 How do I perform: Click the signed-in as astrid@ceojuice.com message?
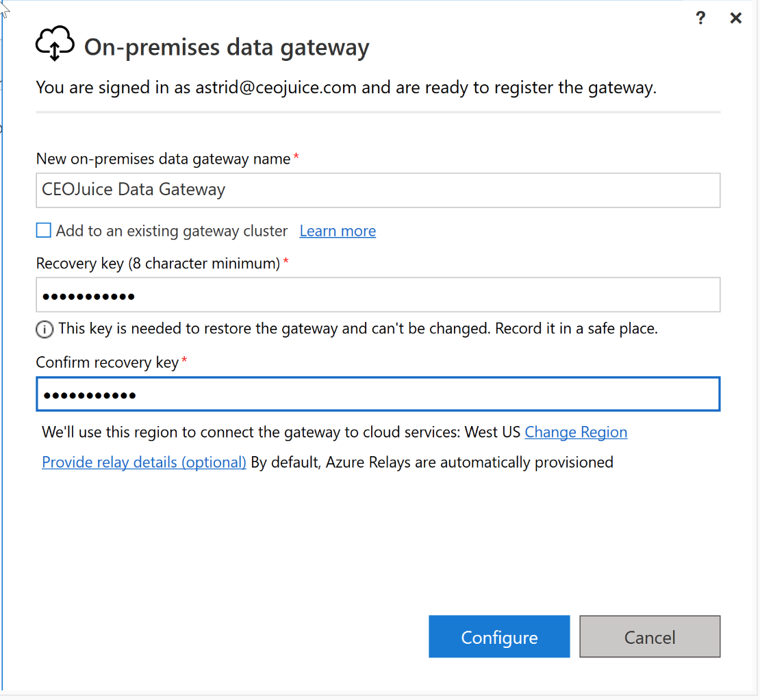tap(346, 87)
